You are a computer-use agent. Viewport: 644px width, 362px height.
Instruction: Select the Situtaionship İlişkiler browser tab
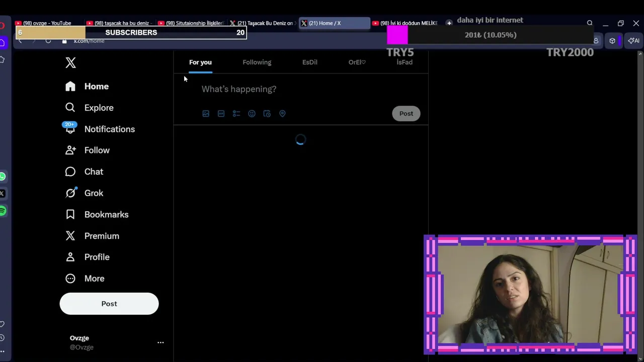point(190,23)
